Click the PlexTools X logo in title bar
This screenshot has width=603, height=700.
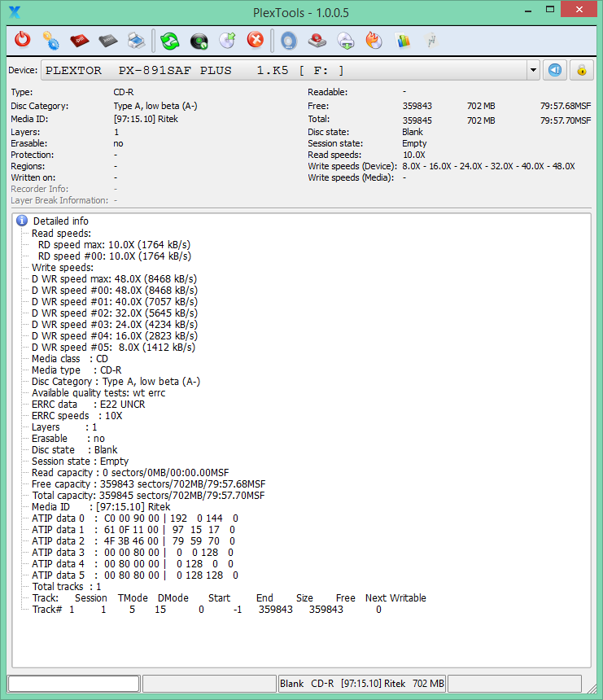tap(15, 12)
